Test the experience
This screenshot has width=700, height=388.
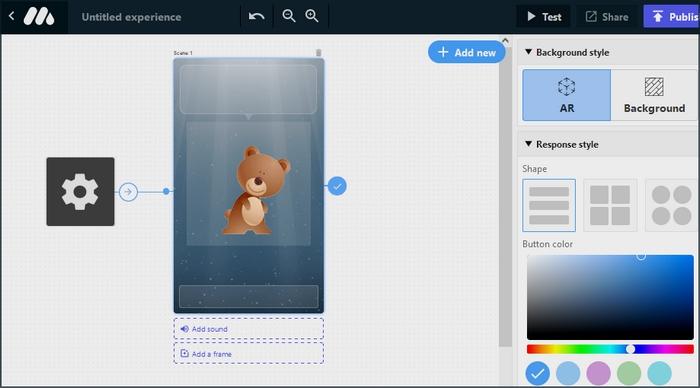543,17
